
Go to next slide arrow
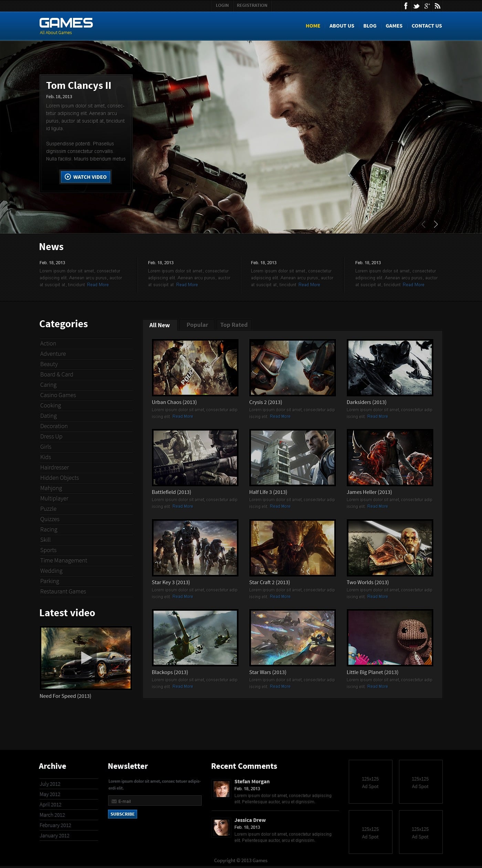click(436, 224)
